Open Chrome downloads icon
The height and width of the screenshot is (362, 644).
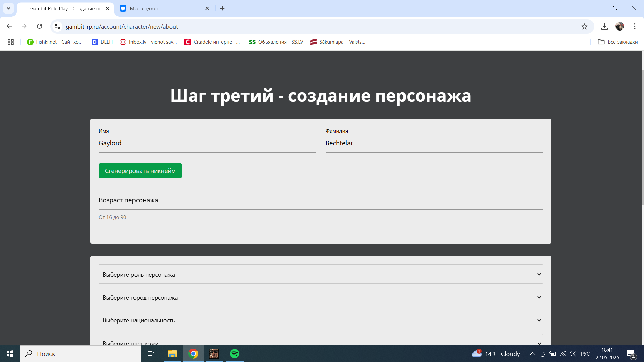pyautogui.click(x=604, y=27)
